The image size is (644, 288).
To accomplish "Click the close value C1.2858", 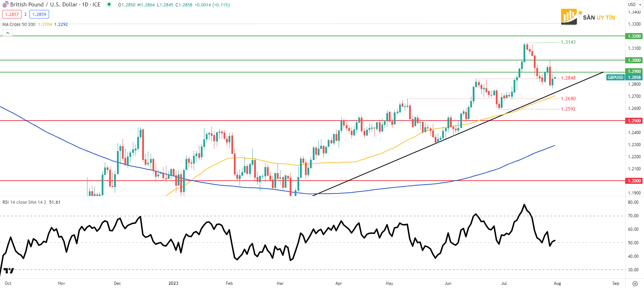I will tap(184, 5).
